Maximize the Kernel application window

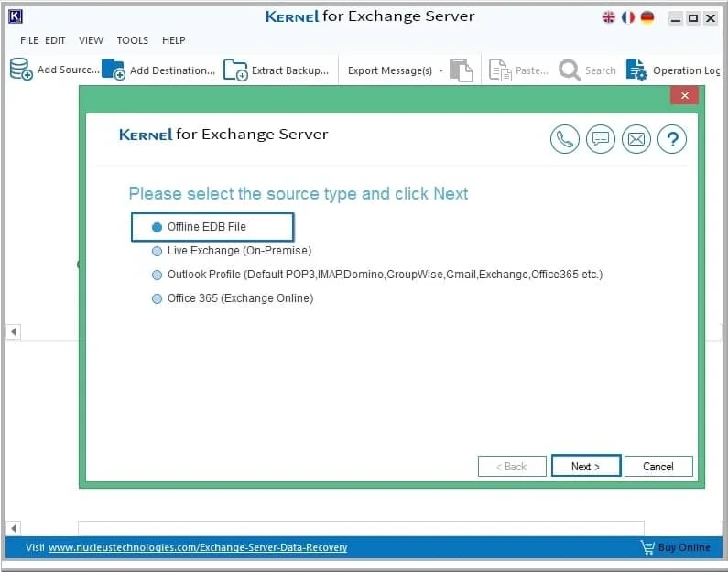pos(692,18)
